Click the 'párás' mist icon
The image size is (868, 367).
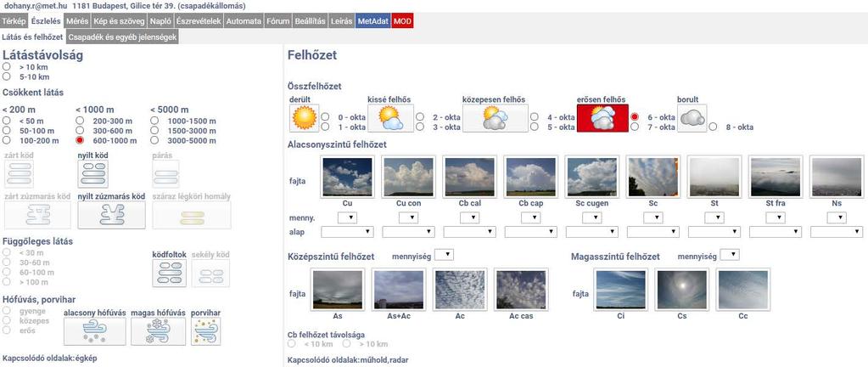(x=166, y=174)
